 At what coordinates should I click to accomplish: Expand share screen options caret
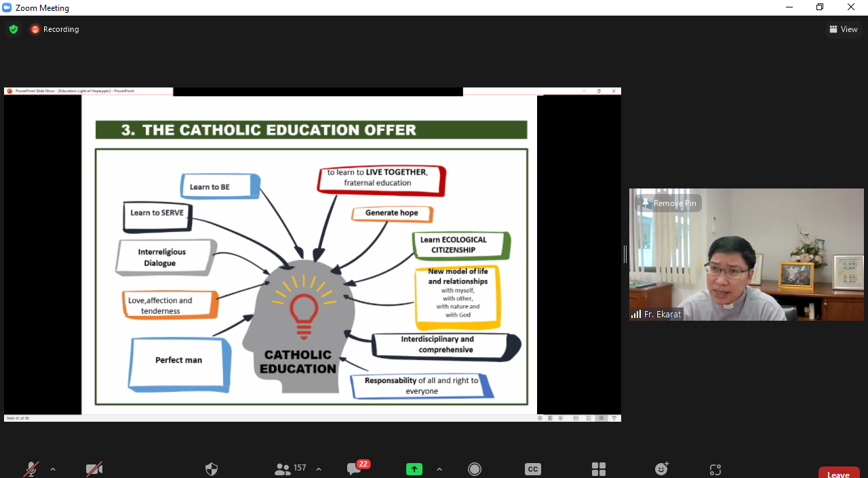tap(439, 469)
